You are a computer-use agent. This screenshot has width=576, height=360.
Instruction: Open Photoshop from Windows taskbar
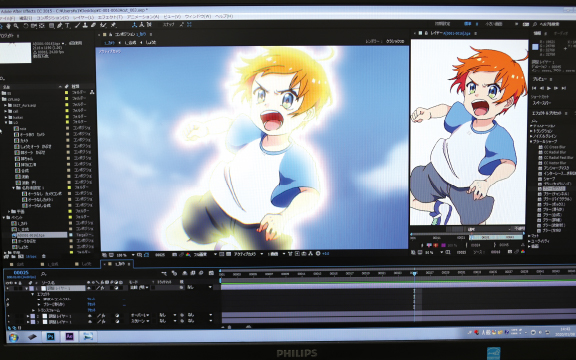pyautogui.click(x=51, y=336)
